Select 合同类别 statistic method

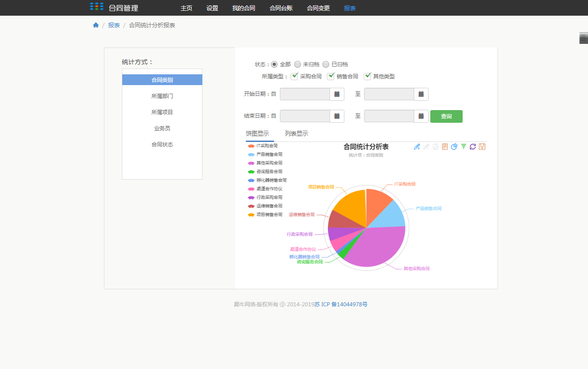[x=162, y=80]
